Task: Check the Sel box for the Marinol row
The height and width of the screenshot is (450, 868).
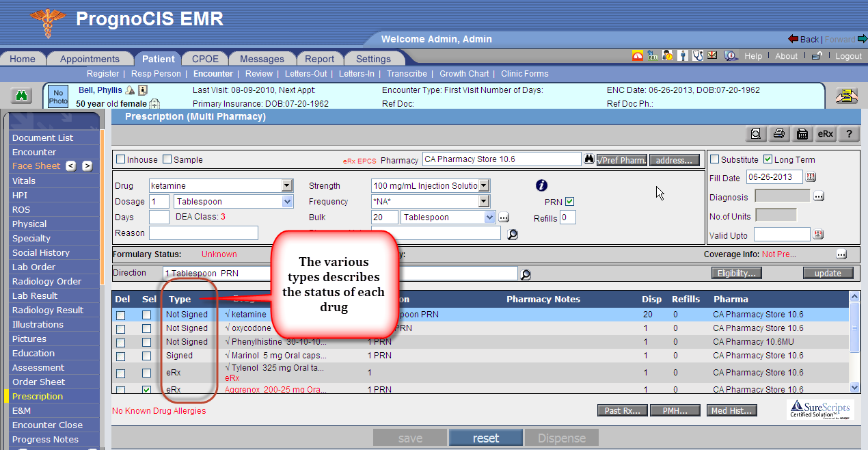Action: point(146,356)
